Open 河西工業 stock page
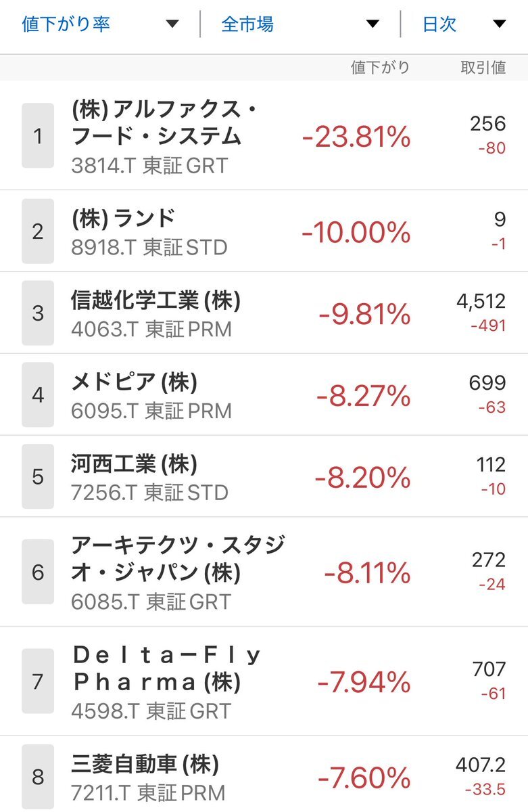528x812 pixels. (x=264, y=476)
